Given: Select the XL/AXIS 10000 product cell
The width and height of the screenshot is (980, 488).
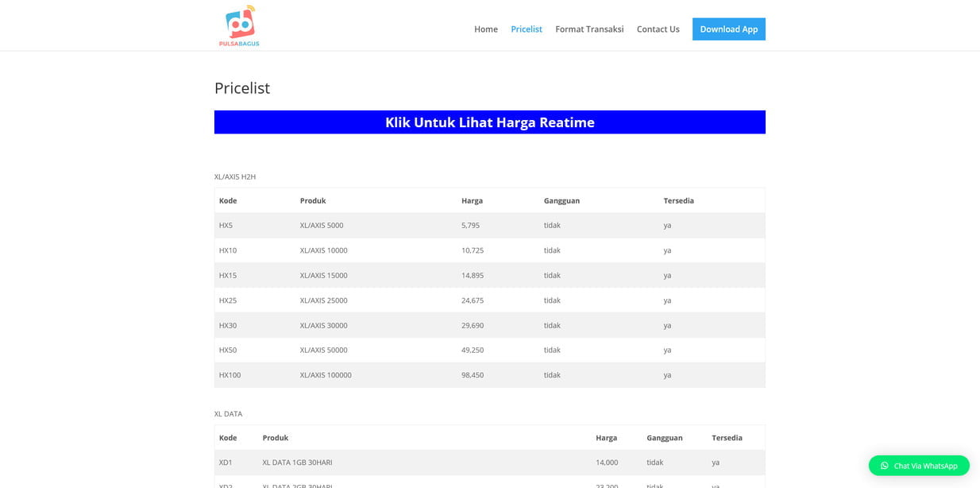Looking at the screenshot, I should [323, 250].
